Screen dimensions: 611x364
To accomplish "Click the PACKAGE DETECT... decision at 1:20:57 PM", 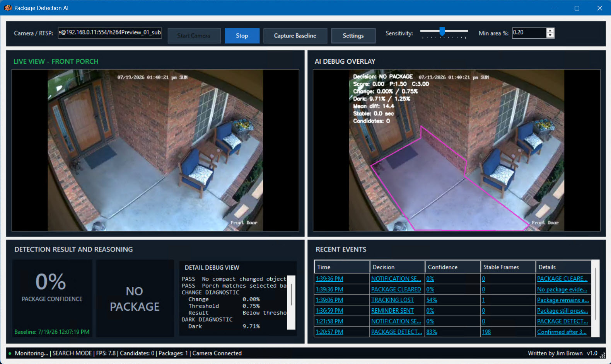I will pyautogui.click(x=397, y=332).
